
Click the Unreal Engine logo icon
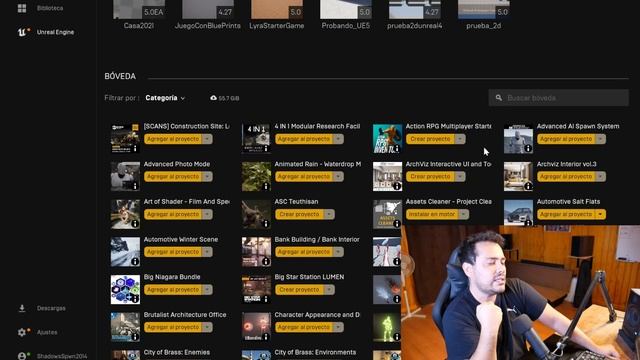[x=22, y=32]
